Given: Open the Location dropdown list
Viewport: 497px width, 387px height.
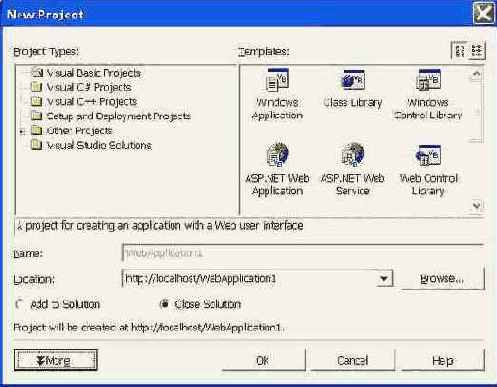Looking at the screenshot, I should point(384,278).
